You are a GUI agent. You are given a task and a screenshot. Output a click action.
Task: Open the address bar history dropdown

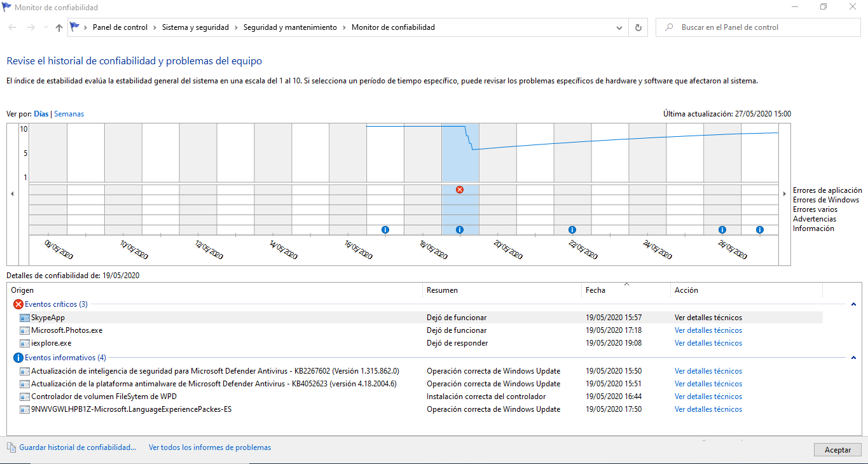tap(619, 27)
